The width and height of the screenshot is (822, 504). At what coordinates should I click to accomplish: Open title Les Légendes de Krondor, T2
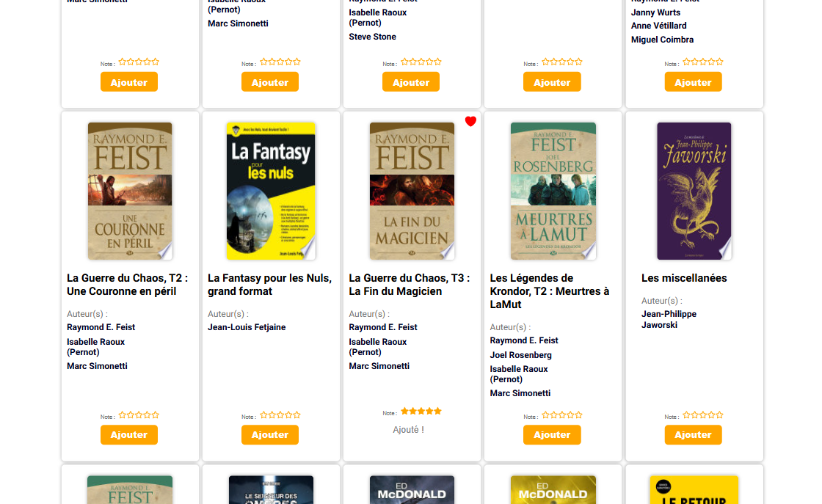pos(550,291)
